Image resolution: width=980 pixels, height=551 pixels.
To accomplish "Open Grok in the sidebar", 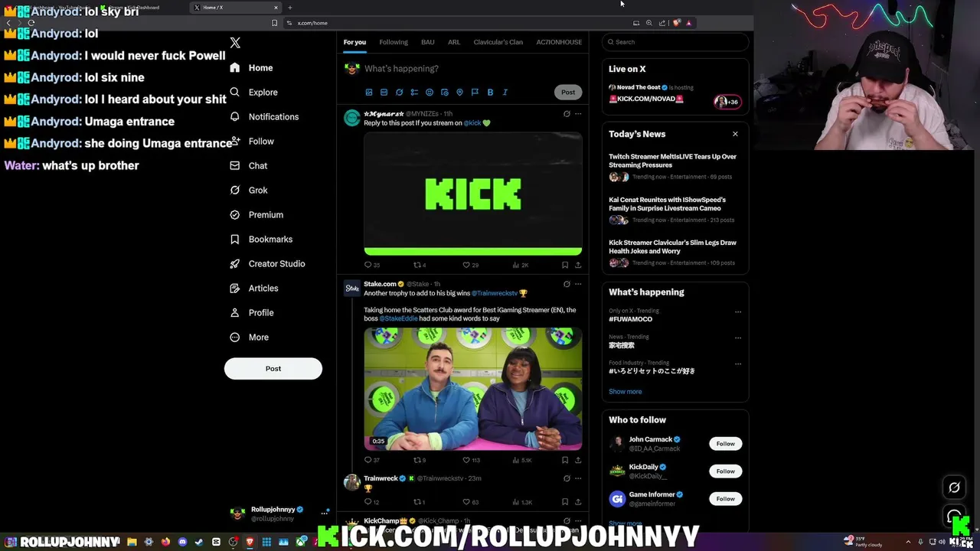I will click(x=249, y=191).
